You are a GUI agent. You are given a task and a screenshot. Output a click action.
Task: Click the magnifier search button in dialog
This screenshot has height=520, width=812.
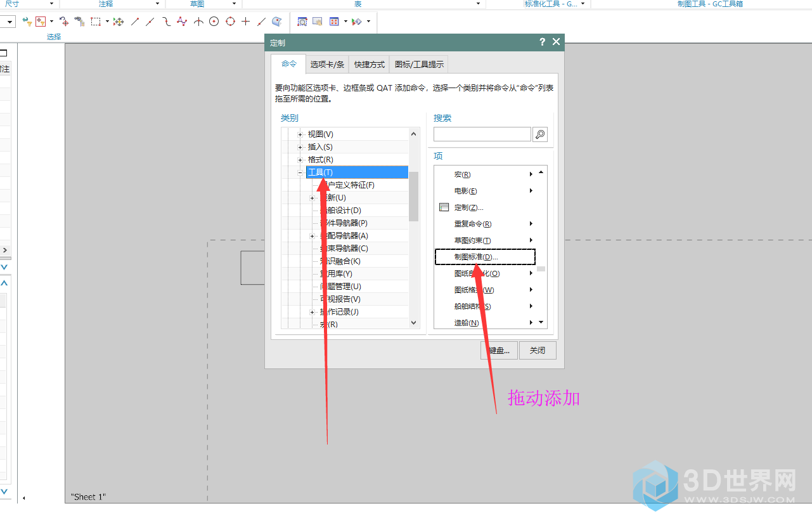540,134
